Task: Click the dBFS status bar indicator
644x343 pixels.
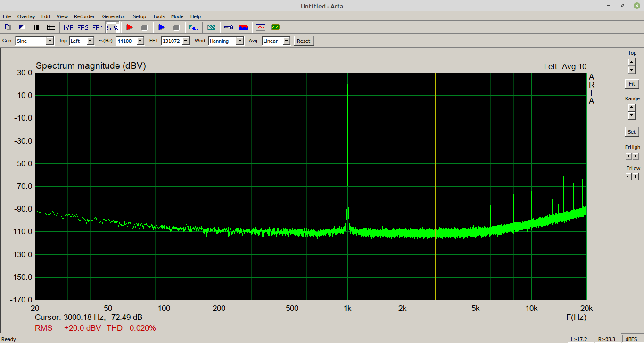Action: pyautogui.click(x=631, y=339)
